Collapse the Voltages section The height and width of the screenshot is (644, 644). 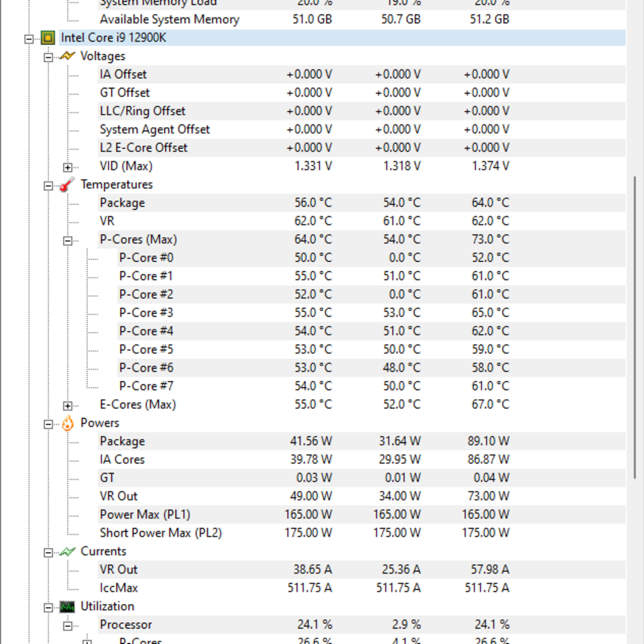pyautogui.click(x=48, y=58)
